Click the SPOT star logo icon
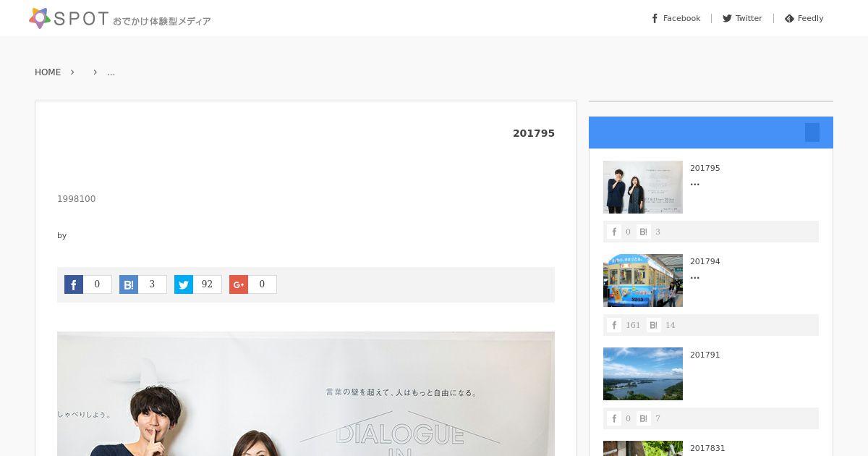This screenshot has height=456, width=868. [40, 18]
